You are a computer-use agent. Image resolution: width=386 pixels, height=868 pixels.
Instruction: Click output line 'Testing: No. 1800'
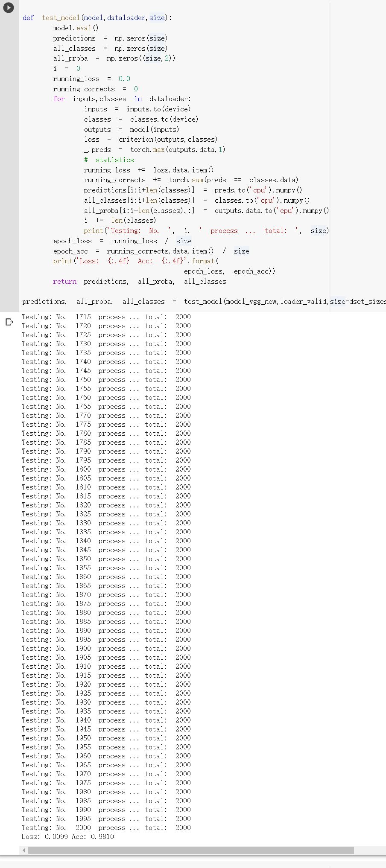(x=106, y=469)
